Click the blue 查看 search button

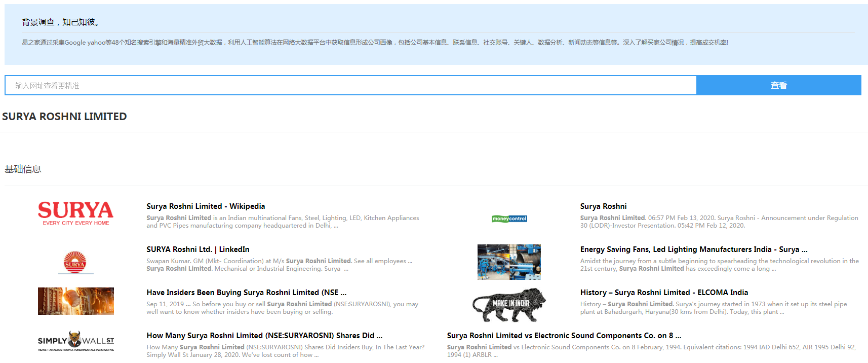[x=778, y=85]
